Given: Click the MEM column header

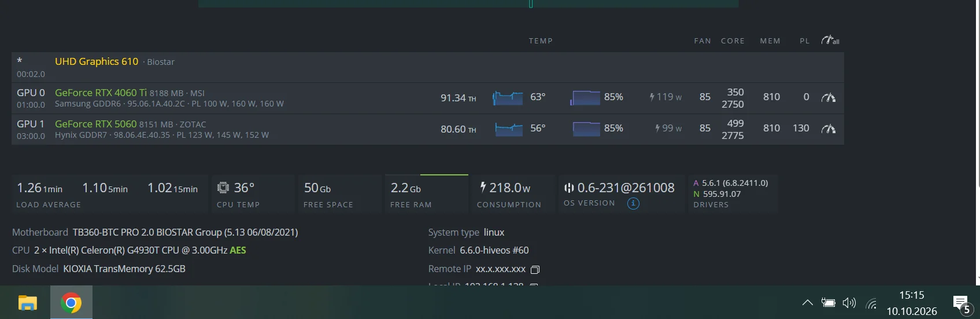Looking at the screenshot, I should pyautogui.click(x=770, y=41).
